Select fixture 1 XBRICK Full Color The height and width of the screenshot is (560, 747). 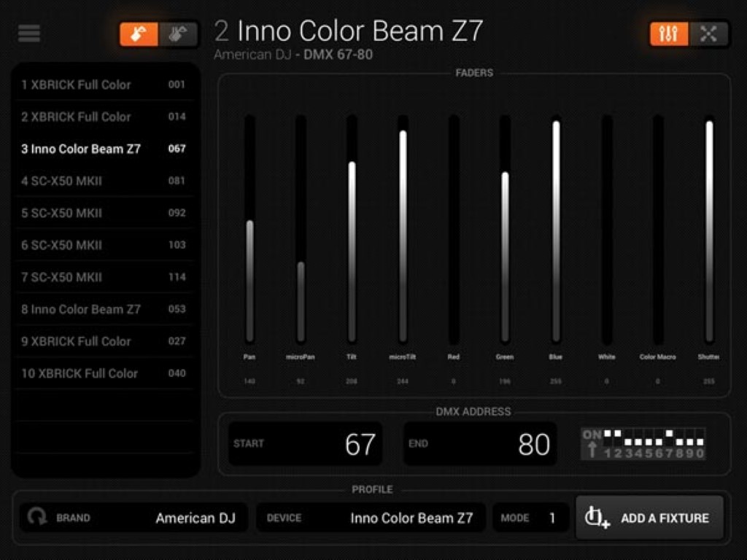pyautogui.click(x=103, y=85)
